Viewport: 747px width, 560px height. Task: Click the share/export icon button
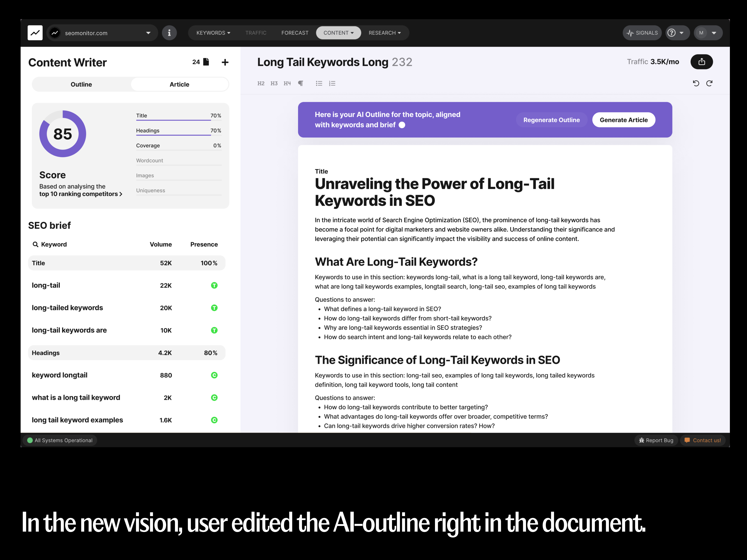(x=701, y=62)
